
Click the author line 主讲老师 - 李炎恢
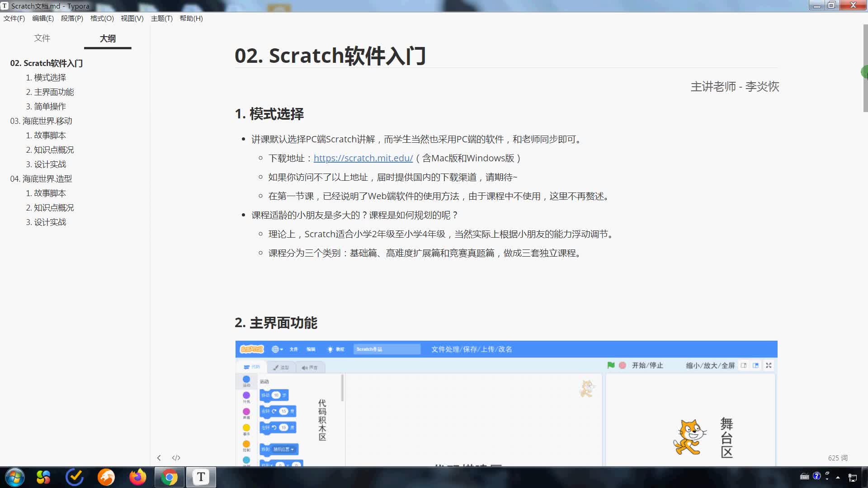(735, 86)
